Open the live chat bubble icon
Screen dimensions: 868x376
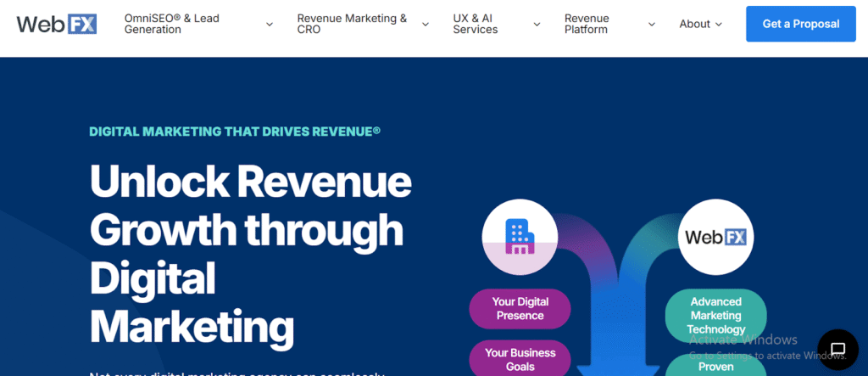point(837,349)
